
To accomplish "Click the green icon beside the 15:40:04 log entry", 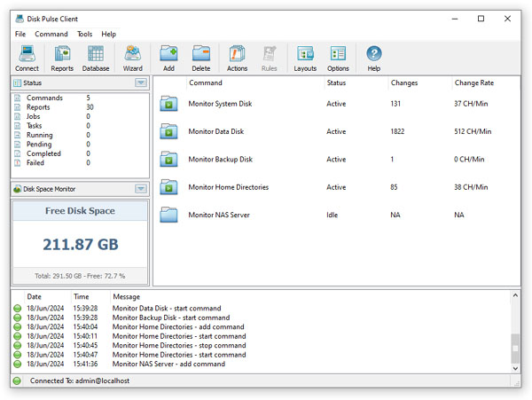I will (18, 327).
